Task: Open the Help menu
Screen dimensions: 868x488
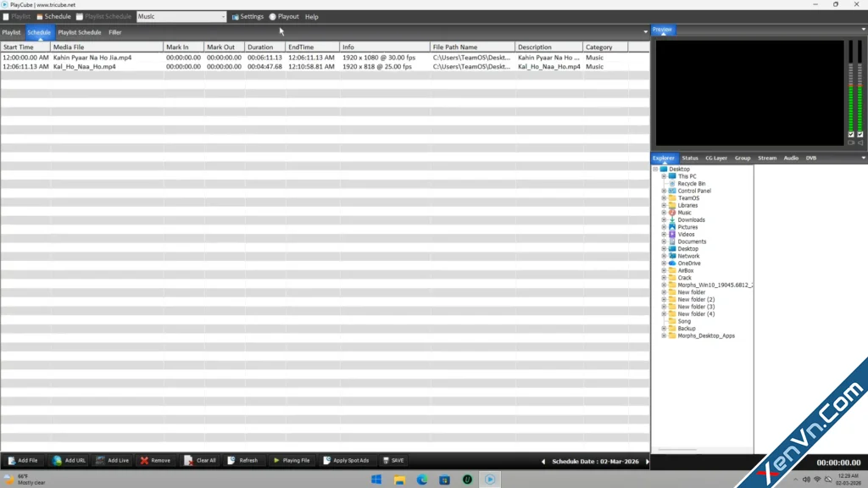Action: (312, 17)
